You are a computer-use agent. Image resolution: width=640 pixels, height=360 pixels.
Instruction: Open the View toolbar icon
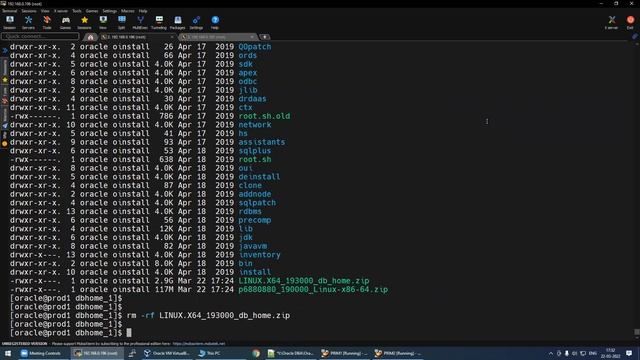103,22
